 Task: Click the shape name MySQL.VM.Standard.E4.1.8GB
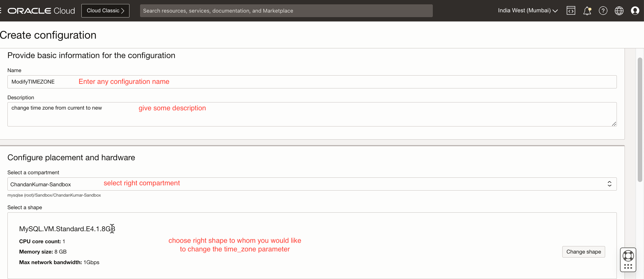coord(67,229)
